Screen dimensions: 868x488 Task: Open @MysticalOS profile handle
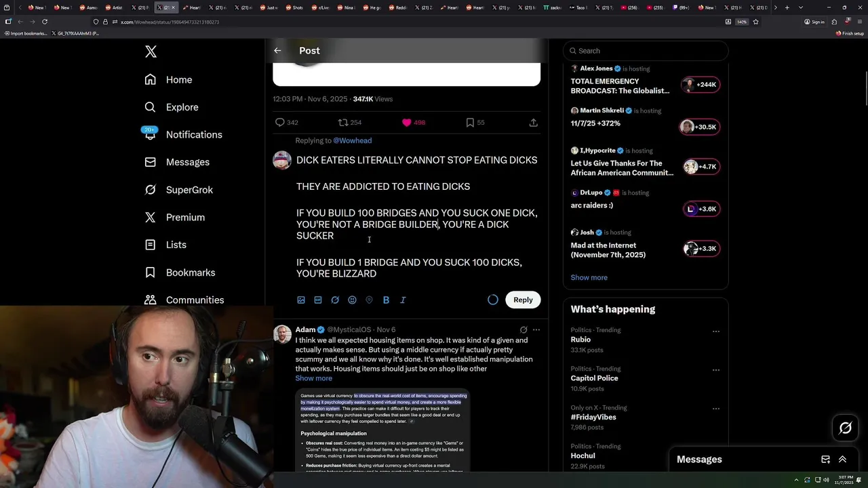coord(349,330)
